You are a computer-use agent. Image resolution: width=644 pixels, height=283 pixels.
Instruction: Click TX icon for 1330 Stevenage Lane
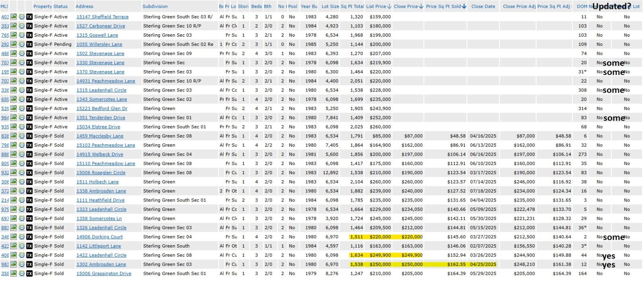click(29, 63)
